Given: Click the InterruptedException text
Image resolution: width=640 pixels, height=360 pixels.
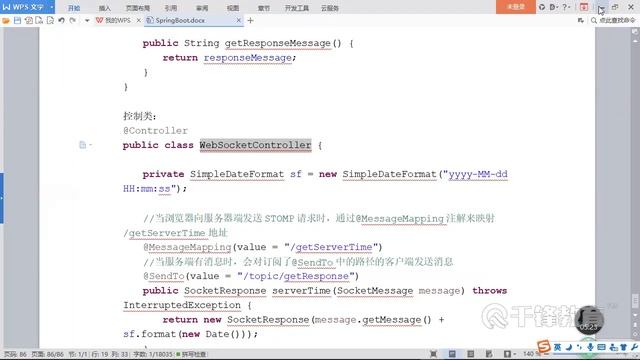Looking at the screenshot, I should 182,305.
